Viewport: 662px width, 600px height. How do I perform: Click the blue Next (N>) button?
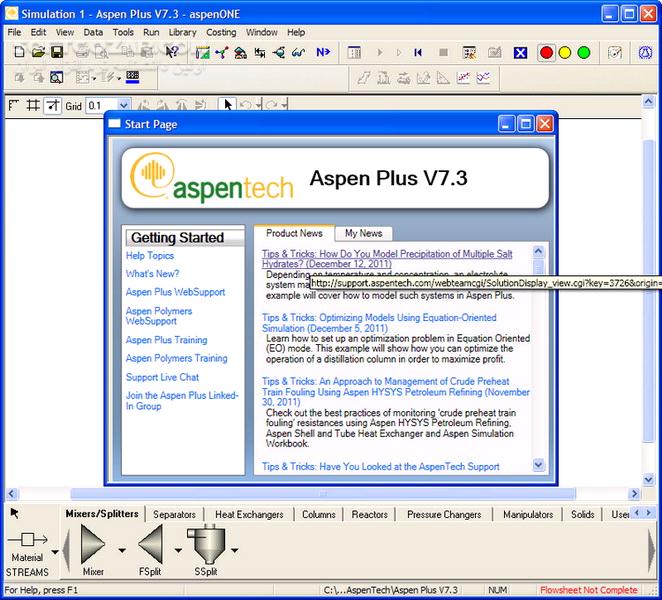coord(323,52)
